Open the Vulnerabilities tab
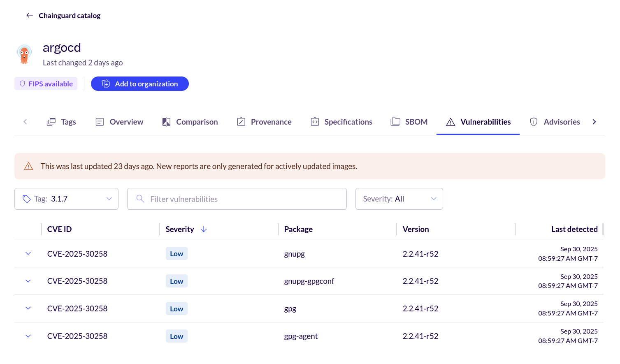The height and width of the screenshot is (364, 620). pyautogui.click(x=478, y=122)
